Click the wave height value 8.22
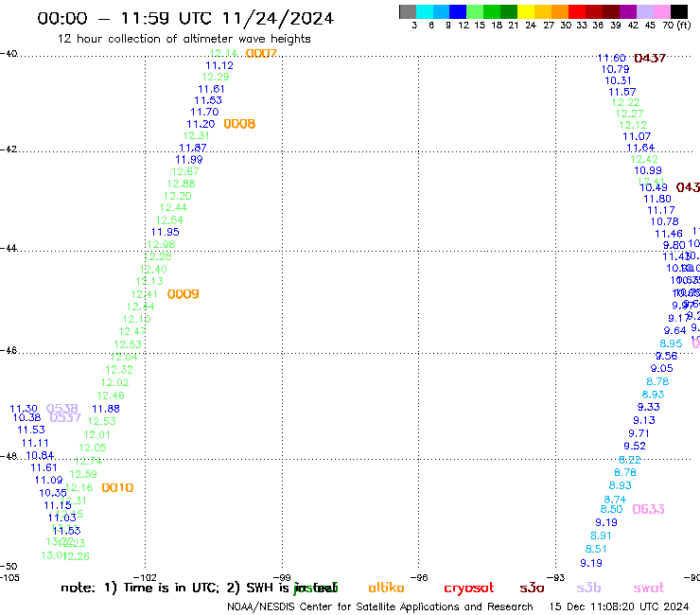This screenshot has height=615, width=700. pos(629,460)
